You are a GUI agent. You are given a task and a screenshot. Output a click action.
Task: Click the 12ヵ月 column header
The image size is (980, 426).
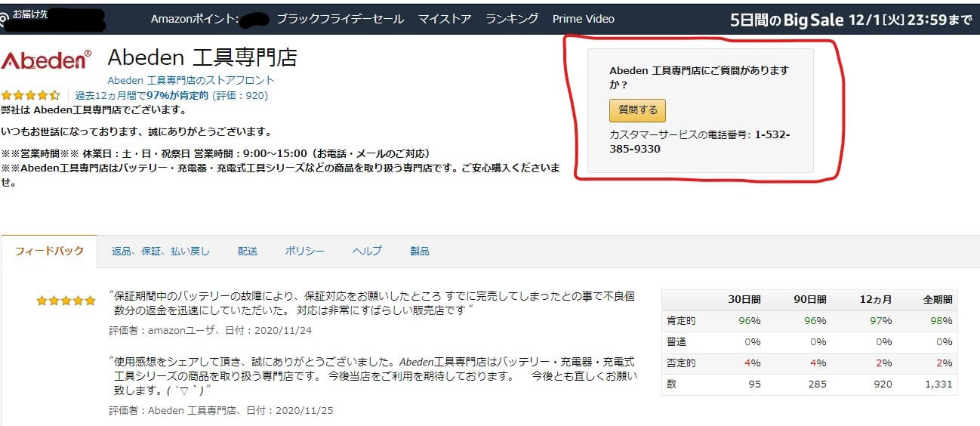tap(876, 299)
